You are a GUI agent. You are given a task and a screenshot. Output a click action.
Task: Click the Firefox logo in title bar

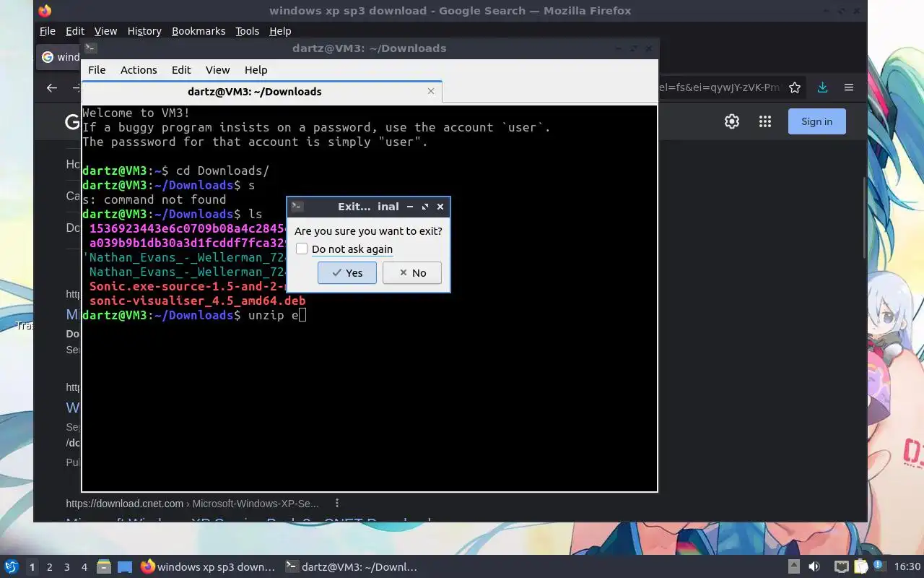coord(45,11)
